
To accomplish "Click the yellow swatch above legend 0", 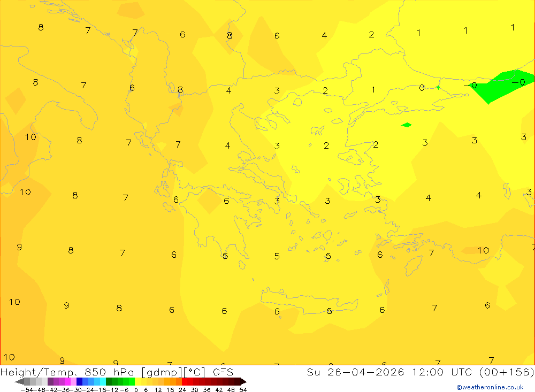I will (x=138, y=382).
